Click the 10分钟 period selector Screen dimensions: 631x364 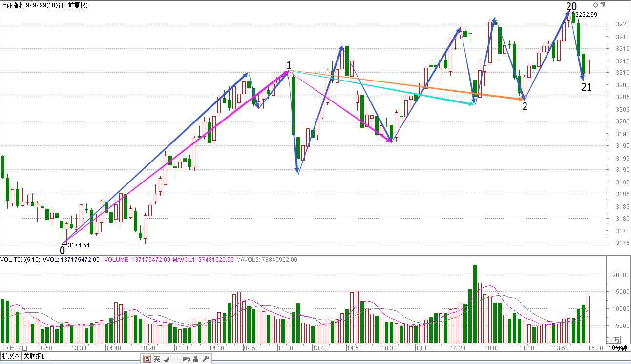point(618,348)
